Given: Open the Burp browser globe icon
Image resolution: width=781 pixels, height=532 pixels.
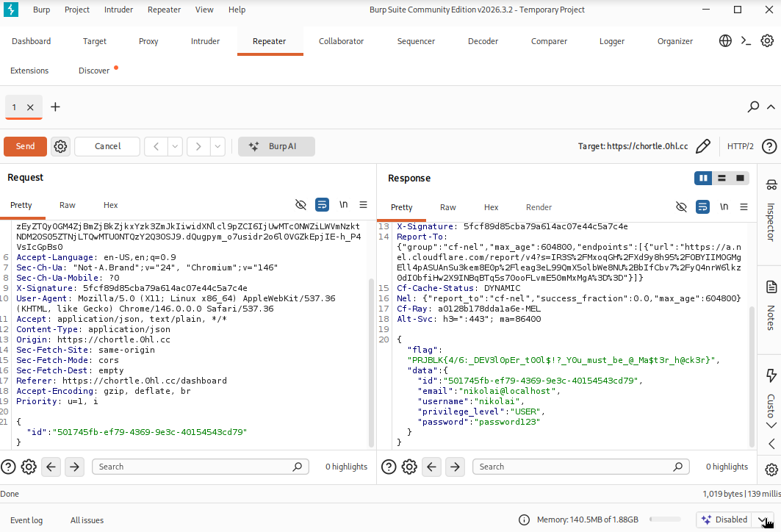Looking at the screenshot, I should (725, 41).
